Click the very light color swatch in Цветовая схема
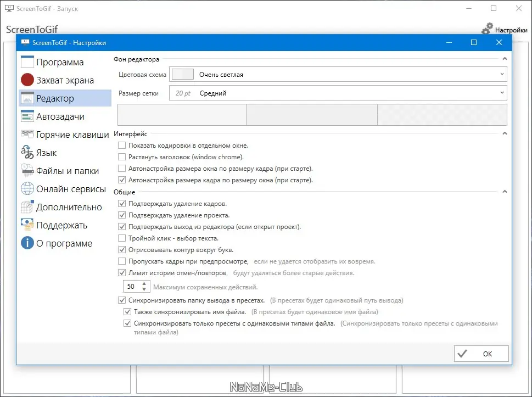Screen dimensions: 532x397 183,74
